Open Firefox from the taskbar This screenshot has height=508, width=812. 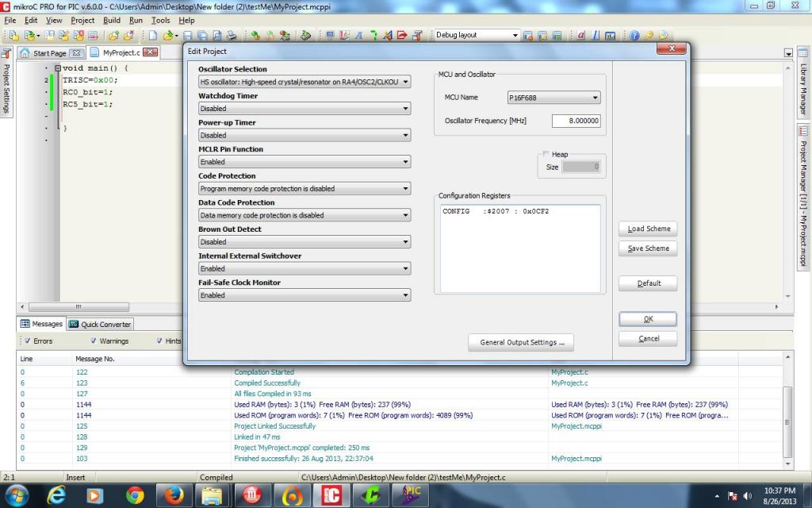coord(174,495)
